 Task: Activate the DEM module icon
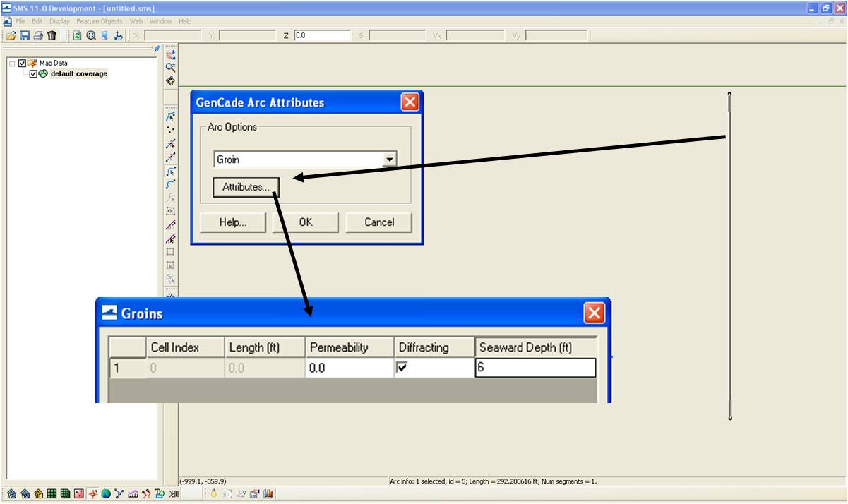pos(173,493)
